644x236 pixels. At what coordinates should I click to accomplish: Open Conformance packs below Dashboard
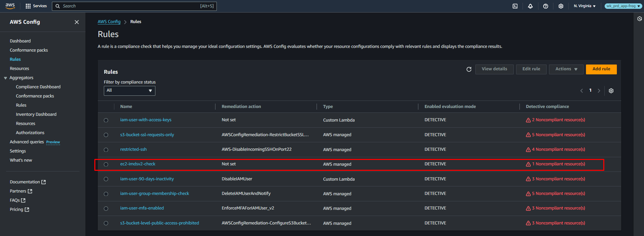[29, 50]
